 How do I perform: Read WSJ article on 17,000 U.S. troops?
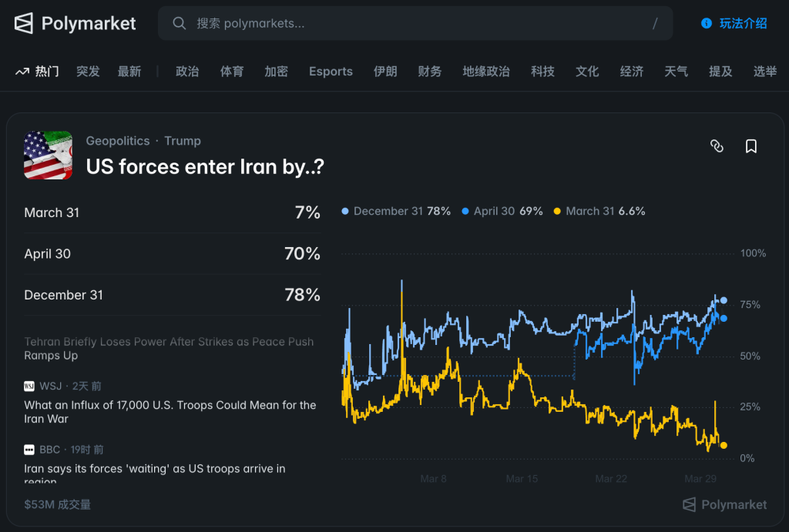(x=170, y=412)
